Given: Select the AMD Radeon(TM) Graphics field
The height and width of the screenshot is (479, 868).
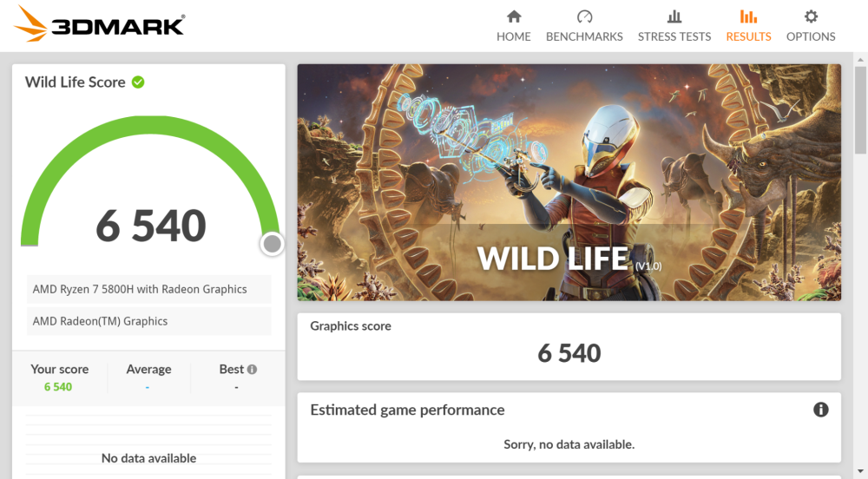Looking at the screenshot, I should click(149, 321).
